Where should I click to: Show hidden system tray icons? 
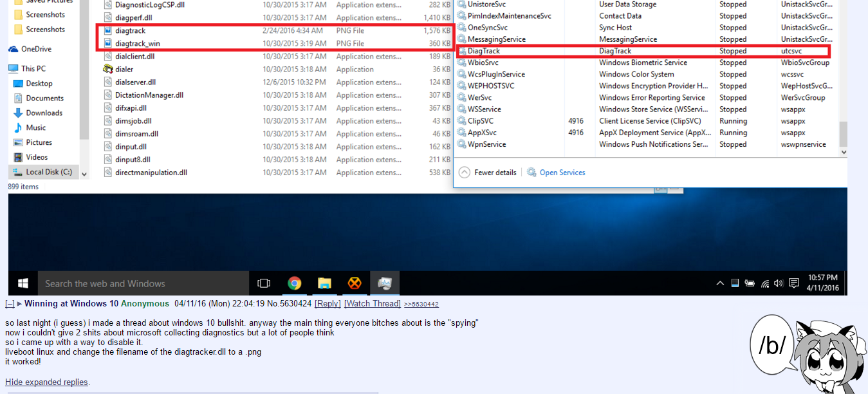click(721, 283)
